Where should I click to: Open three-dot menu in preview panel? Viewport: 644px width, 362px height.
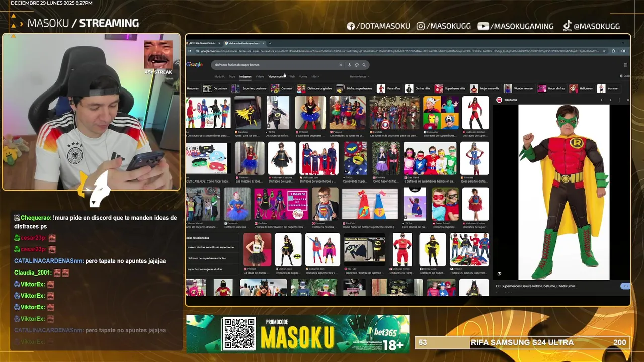[619, 100]
